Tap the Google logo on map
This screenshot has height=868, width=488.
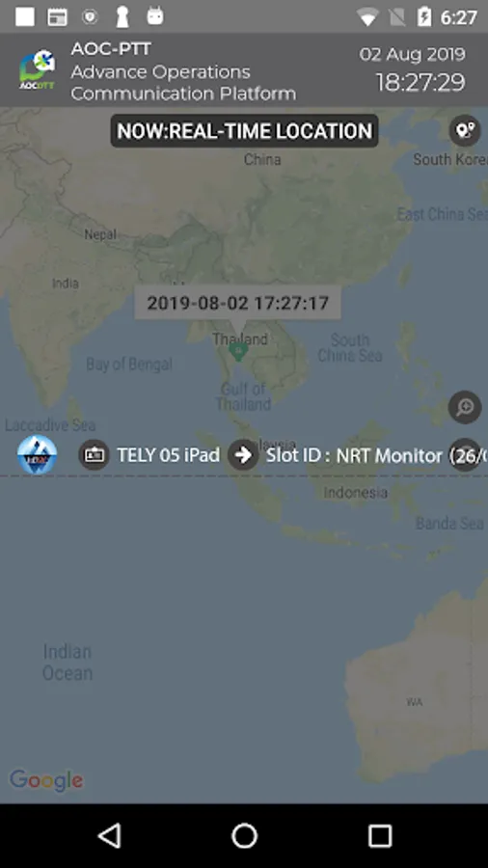(x=46, y=780)
